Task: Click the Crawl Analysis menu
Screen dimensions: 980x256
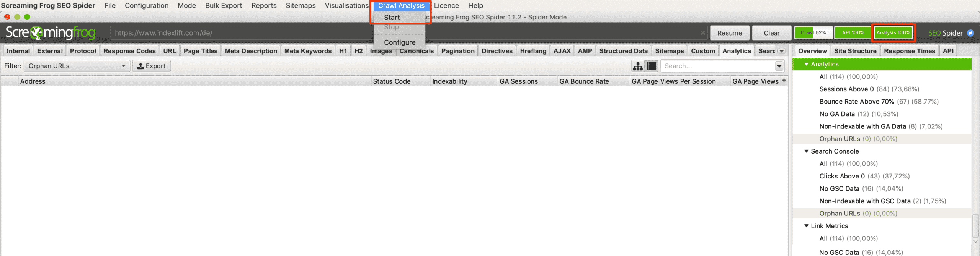Action: [x=401, y=6]
